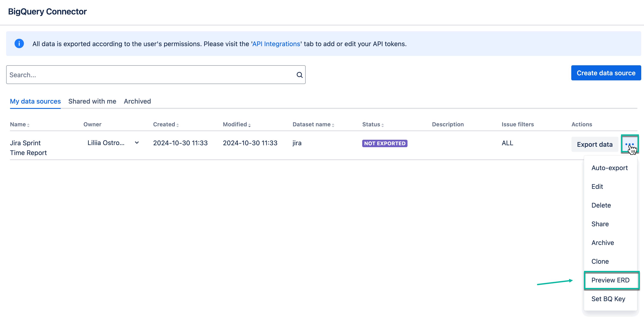Sort by Created column arrows
Viewport: 644px width, 336px height.
[178, 125]
